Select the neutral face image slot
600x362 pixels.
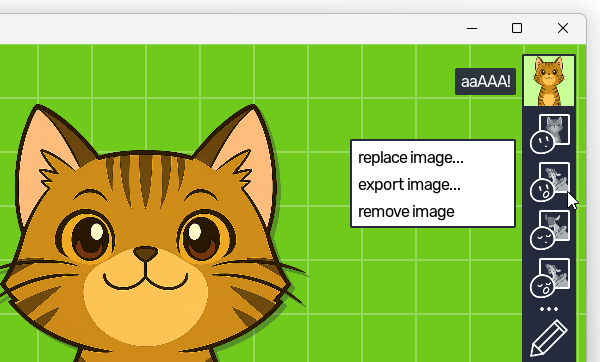[x=549, y=134]
